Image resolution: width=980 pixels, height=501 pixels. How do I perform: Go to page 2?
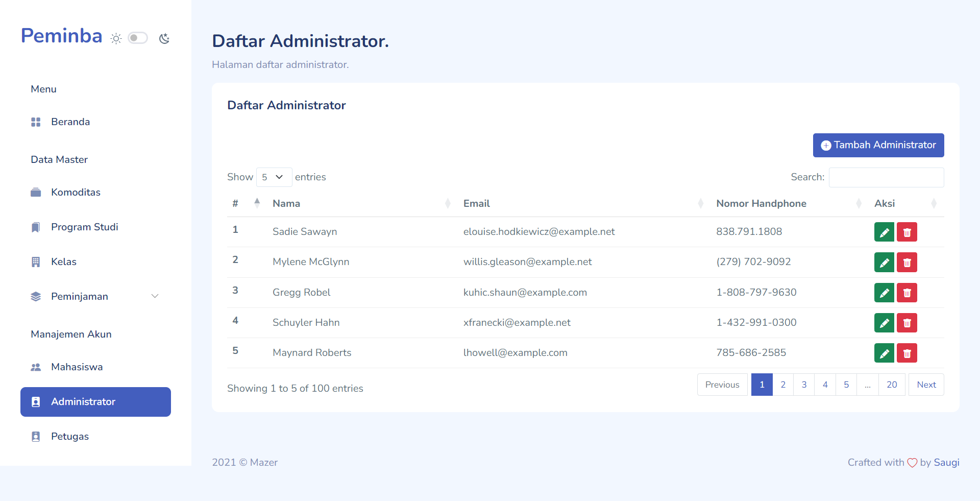(x=783, y=385)
